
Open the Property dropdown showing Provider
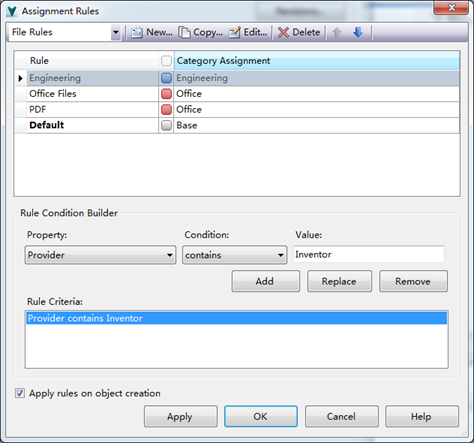click(100, 255)
